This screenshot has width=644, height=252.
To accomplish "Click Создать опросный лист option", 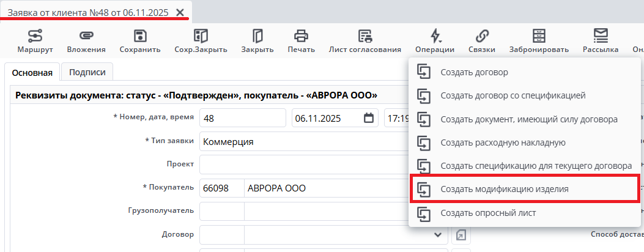I will [x=487, y=213].
